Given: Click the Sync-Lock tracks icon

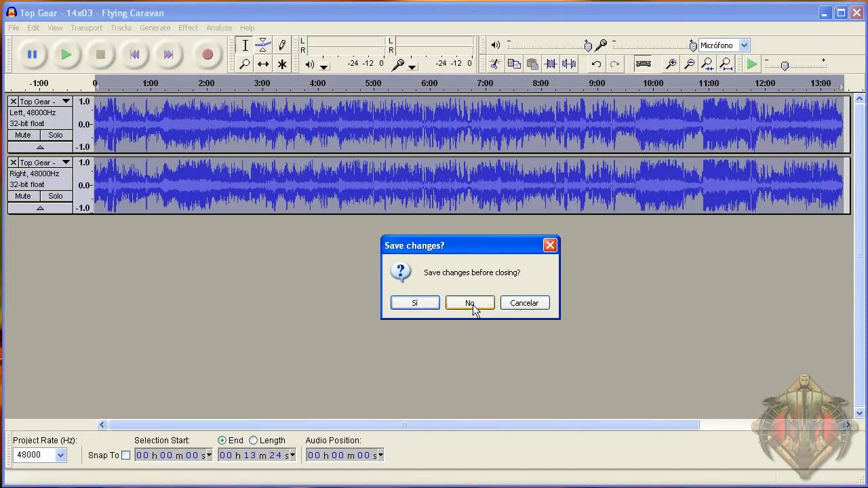Looking at the screenshot, I should [643, 64].
